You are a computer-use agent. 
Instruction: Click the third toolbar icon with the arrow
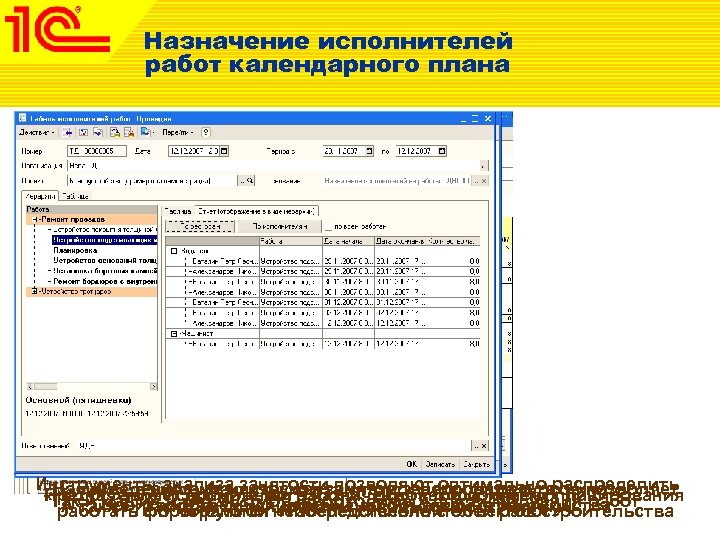click(98, 133)
